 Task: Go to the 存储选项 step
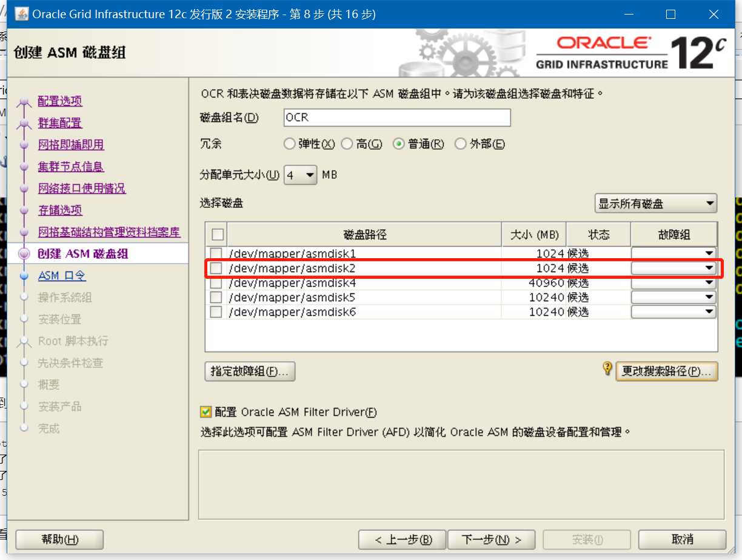60,210
